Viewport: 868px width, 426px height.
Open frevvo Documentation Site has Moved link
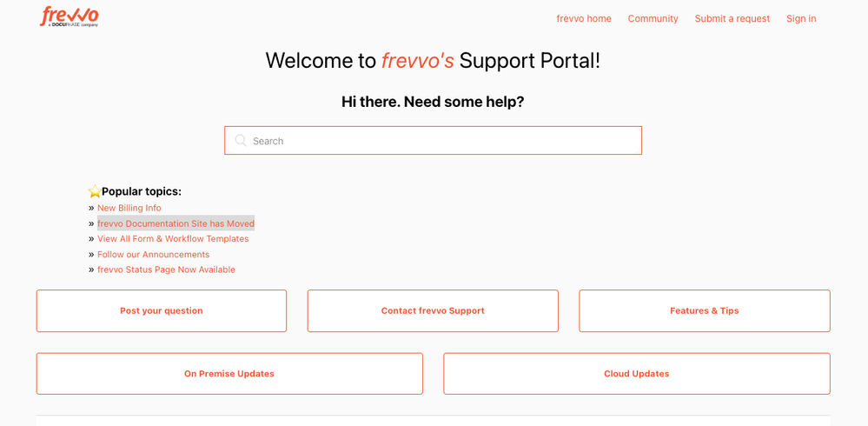pyautogui.click(x=176, y=223)
